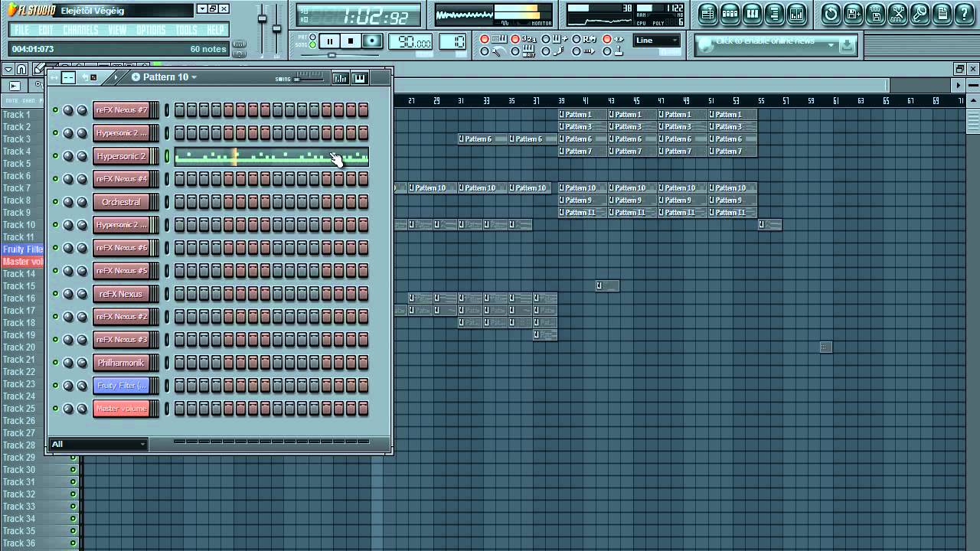Toggle wait for input to start playing
The height and width of the screenshot is (551, 980).
(x=515, y=51)
